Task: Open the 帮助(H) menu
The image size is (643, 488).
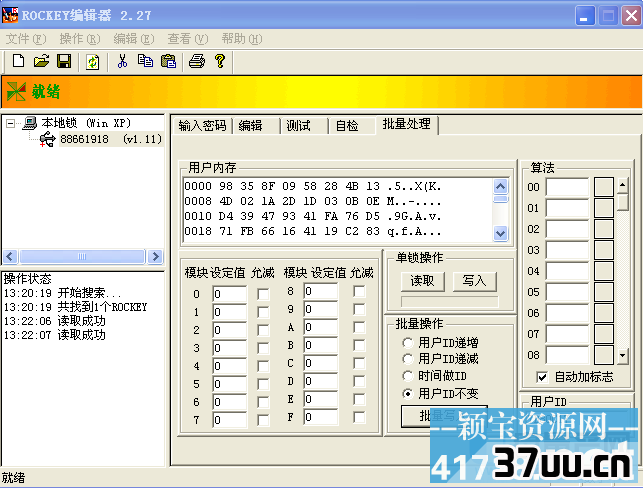Action: click(x=242, y=39)
